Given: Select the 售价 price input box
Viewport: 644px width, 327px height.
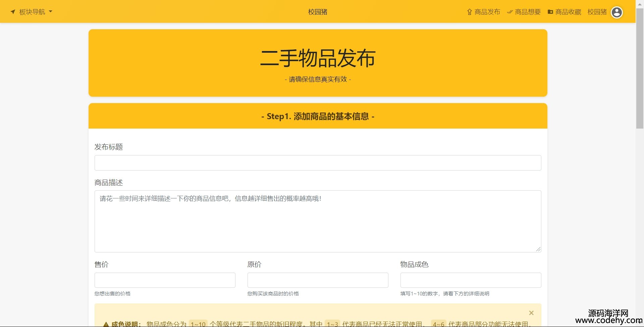Looking at the screenshot, I should (165, 280).
